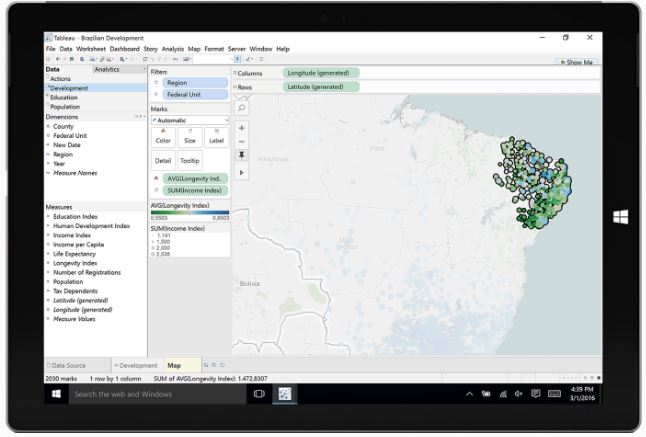Select the SUM(Income Index) marks pill

[195, 191]
